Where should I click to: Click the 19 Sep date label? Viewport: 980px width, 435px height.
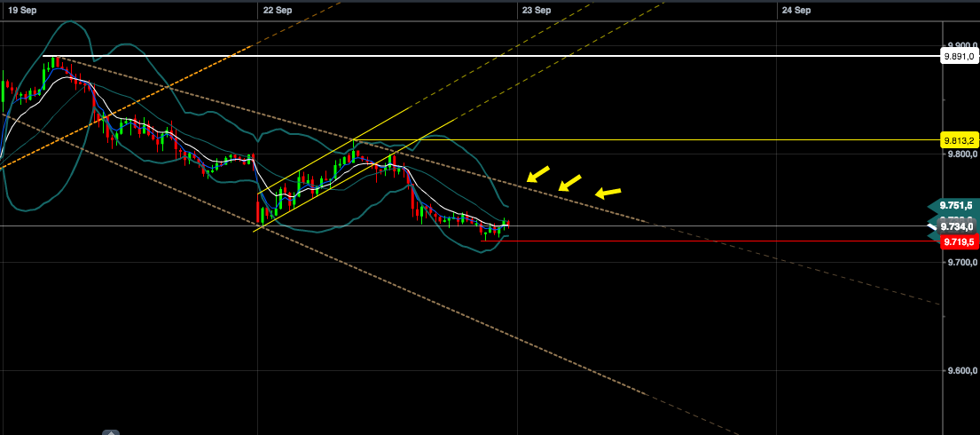pyautogui.click(x=21, y=11)
